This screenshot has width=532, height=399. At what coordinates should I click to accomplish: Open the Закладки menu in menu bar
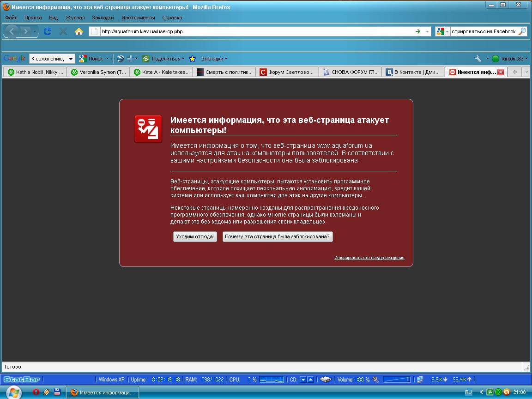tap(103, 18)
